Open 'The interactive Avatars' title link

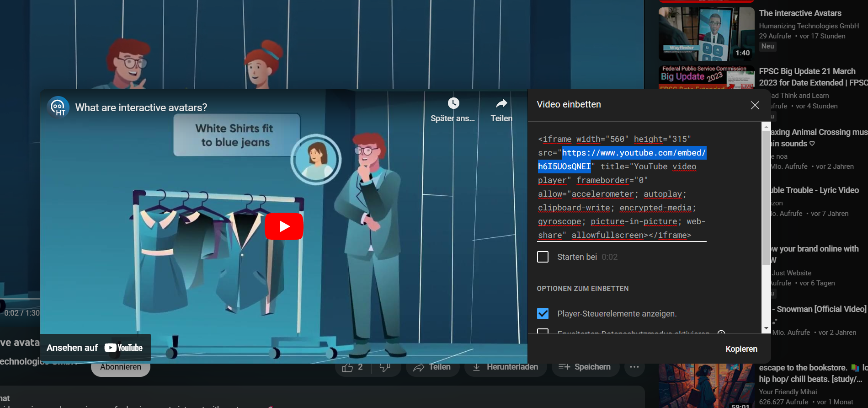click(x=800, y=13)
